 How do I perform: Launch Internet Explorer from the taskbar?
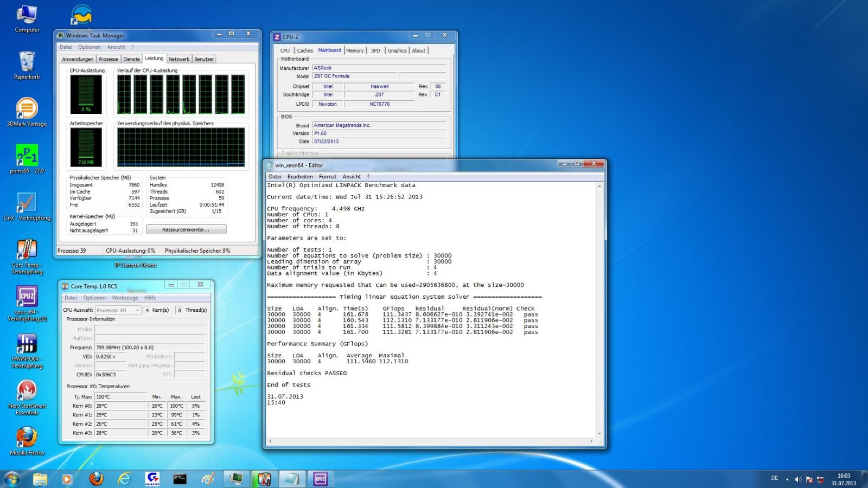124,479
